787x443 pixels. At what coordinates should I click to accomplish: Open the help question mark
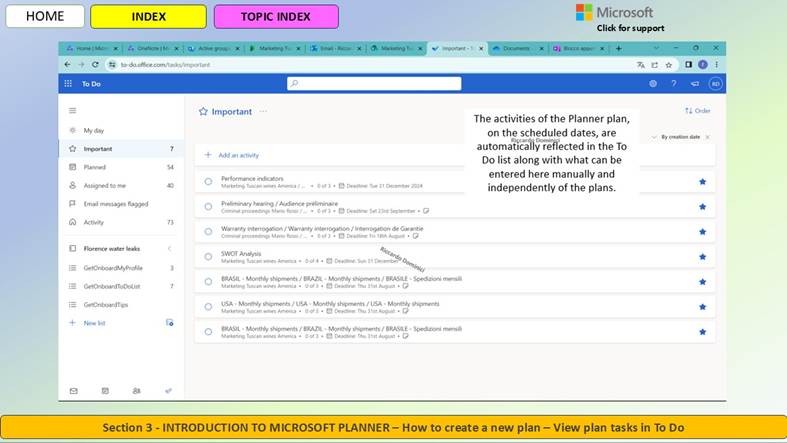[x=674, y=84]
